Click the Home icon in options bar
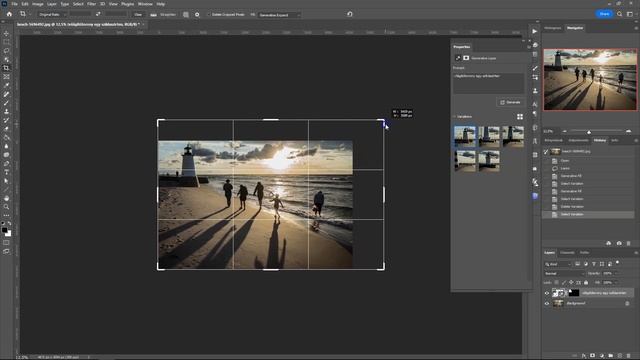The image size is (640, 360). tap(9, 14)
